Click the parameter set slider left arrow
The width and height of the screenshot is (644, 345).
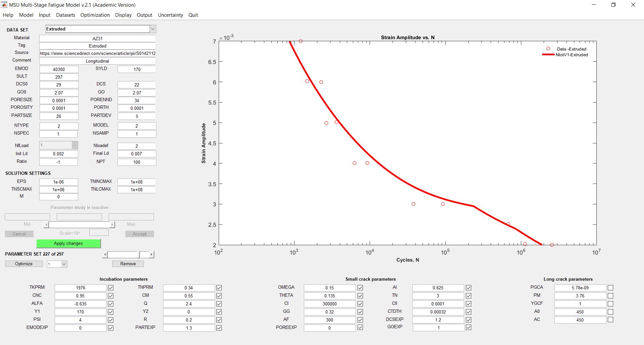(105, 255)
